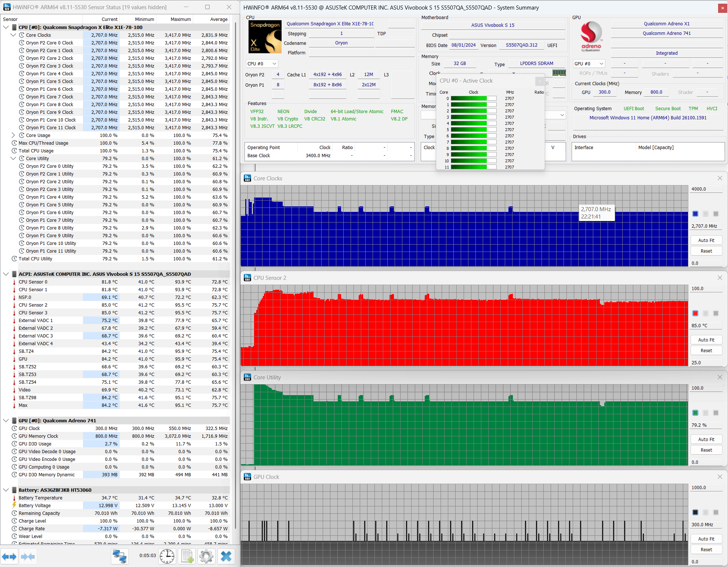This screenshot has width=728, height=567.
Task: Click the Maximum column header
Action: coord(174,19)
